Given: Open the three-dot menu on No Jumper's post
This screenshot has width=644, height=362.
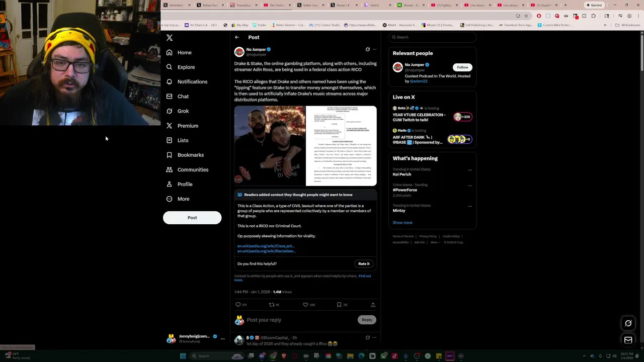Looking at the screenshot, I should [x=374, y=49].
